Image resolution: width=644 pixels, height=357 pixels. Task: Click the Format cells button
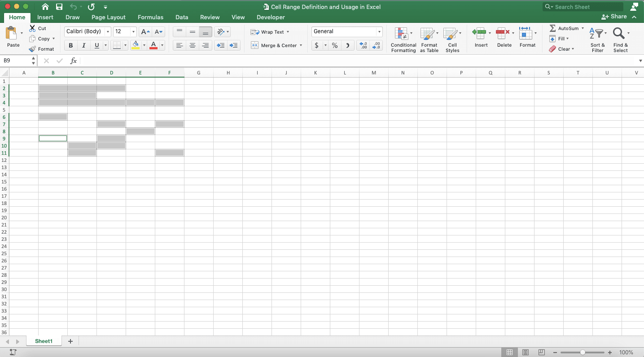click(x=527, y=37)
